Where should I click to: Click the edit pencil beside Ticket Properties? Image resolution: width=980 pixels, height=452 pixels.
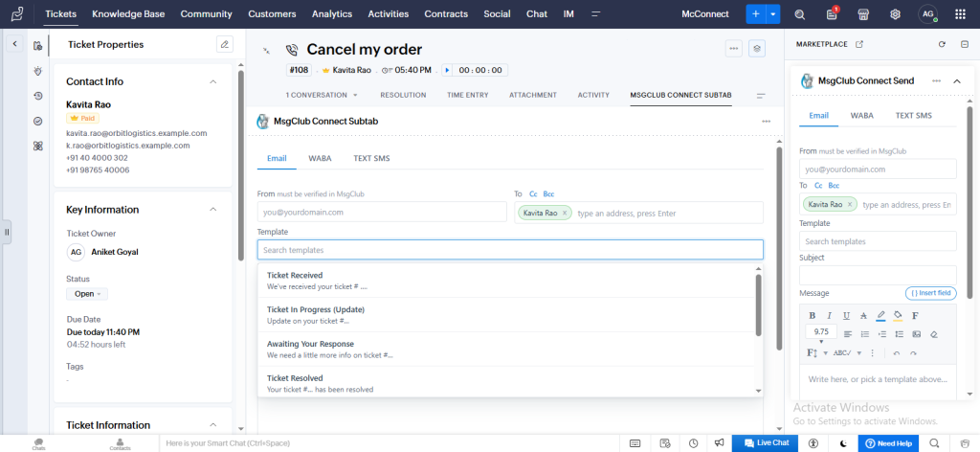[224, 44]
